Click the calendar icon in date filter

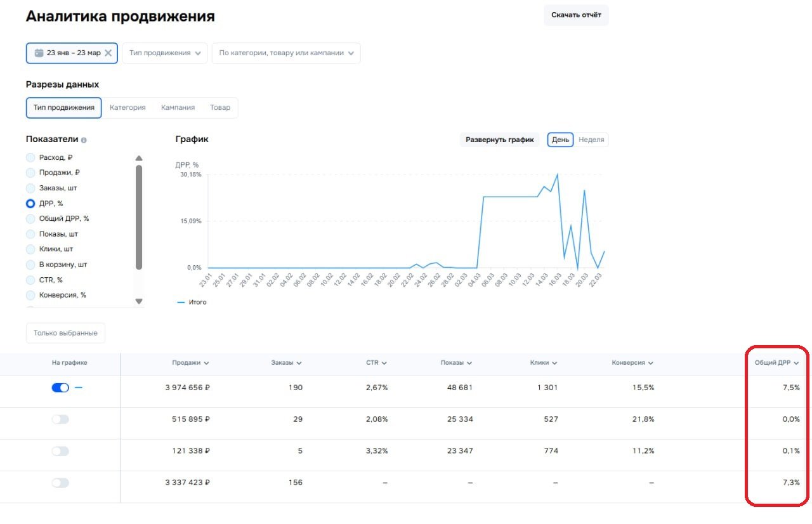39,53
